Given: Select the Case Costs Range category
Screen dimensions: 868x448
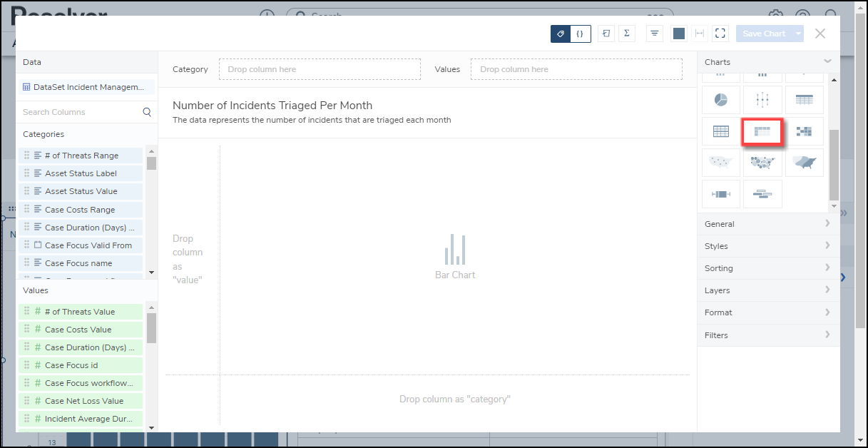Looking at the screenshot, I should pyautogui.click(x=81, y=210).
